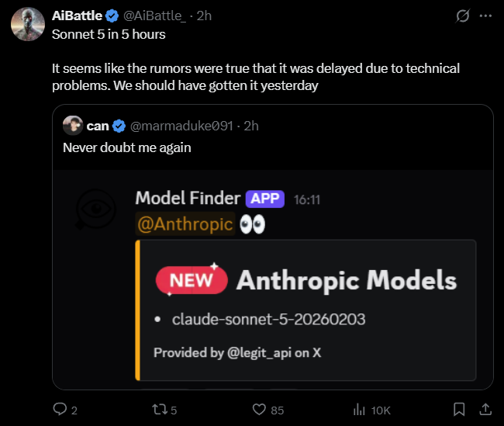Click can's verified checkmark badge
504x426 pixels.
pyautogui.click(x=119, y=126)
